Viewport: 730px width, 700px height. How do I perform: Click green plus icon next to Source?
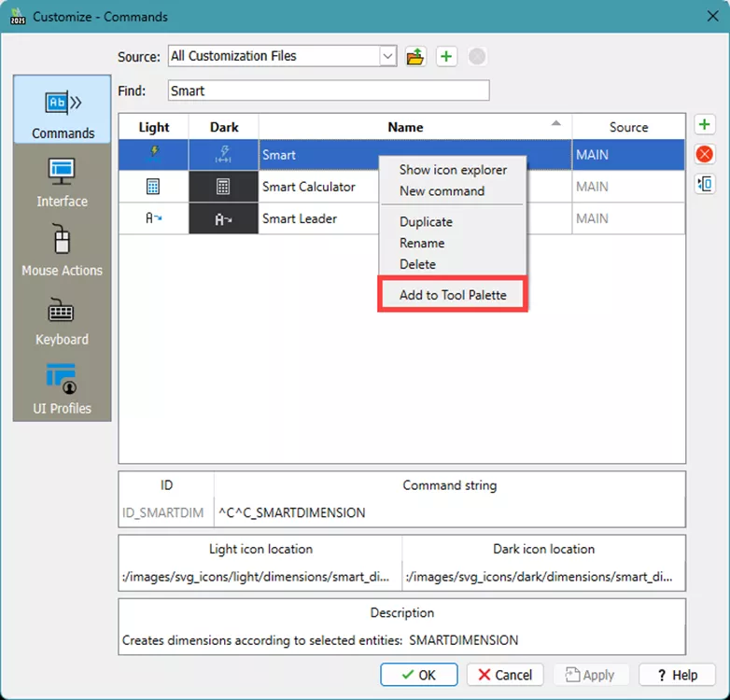pos(446,57)
